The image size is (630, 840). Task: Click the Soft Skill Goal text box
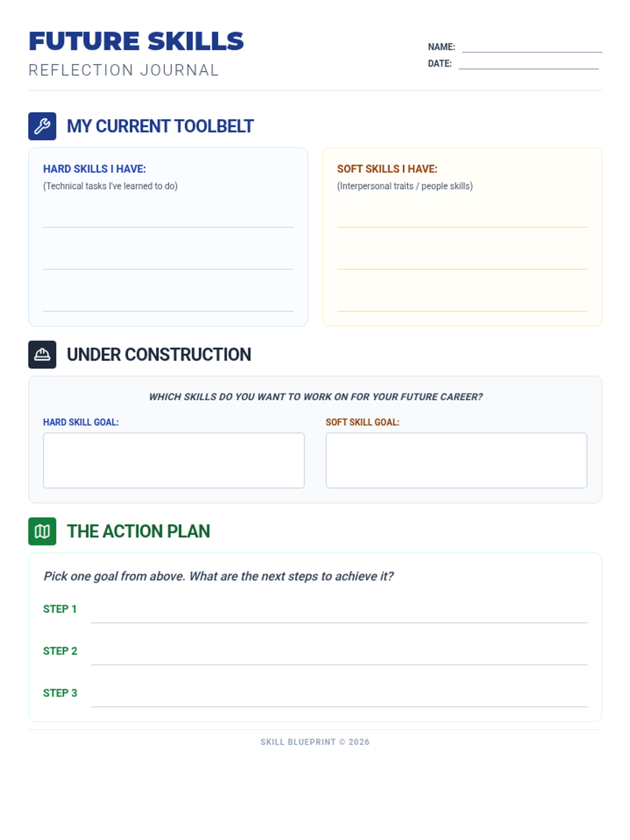pyautogui.click(x=456, y=460)
